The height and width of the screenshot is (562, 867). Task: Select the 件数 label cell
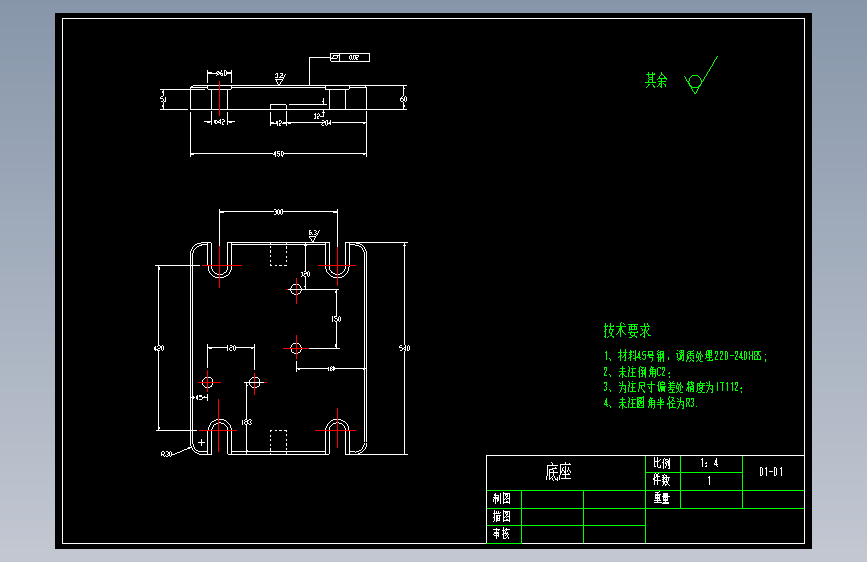coord(662,481)
